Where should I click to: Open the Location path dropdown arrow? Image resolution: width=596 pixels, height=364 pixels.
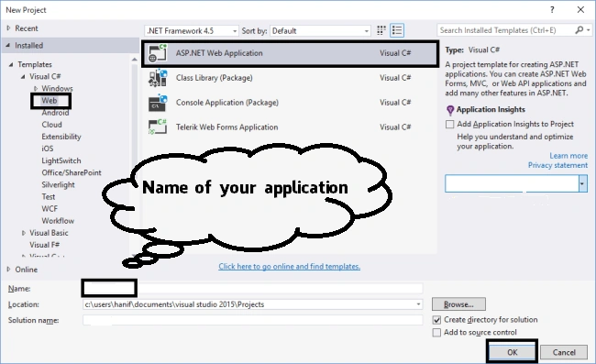point(418,304)
